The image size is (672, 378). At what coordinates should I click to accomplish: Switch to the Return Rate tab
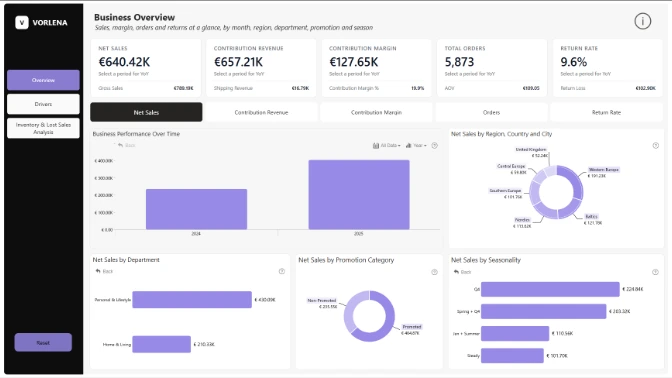click(606, 112)
